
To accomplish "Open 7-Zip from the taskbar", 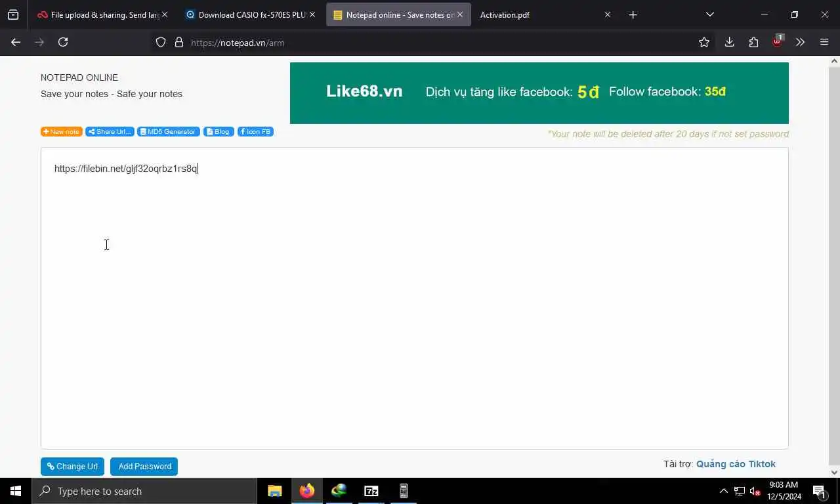I will 371,491.
